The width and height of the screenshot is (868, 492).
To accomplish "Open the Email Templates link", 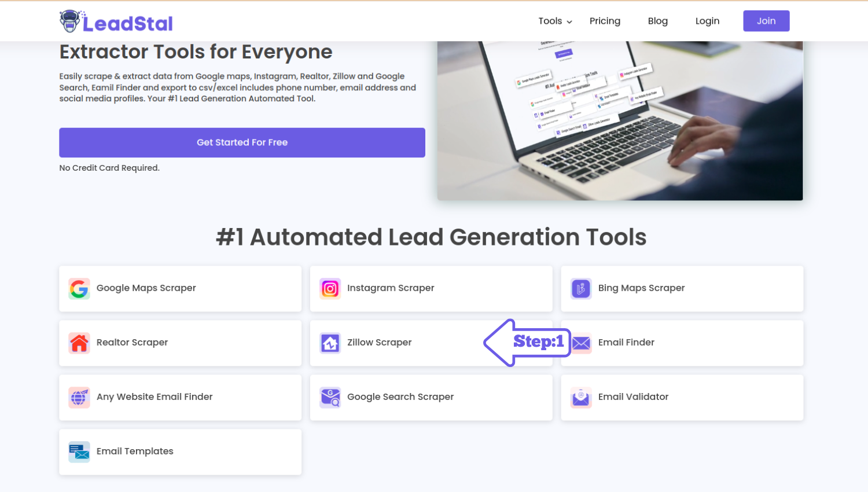I will tap(181, 451).
